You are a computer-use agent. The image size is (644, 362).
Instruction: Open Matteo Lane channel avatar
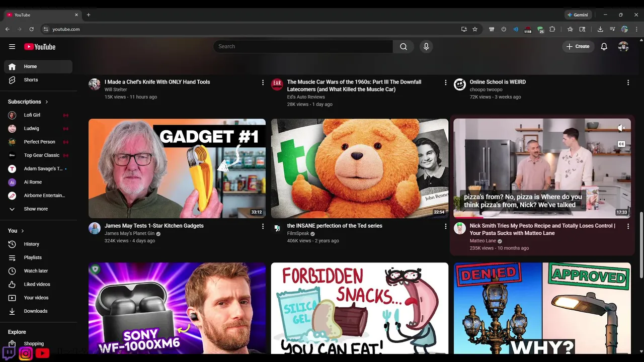(460, 228)
